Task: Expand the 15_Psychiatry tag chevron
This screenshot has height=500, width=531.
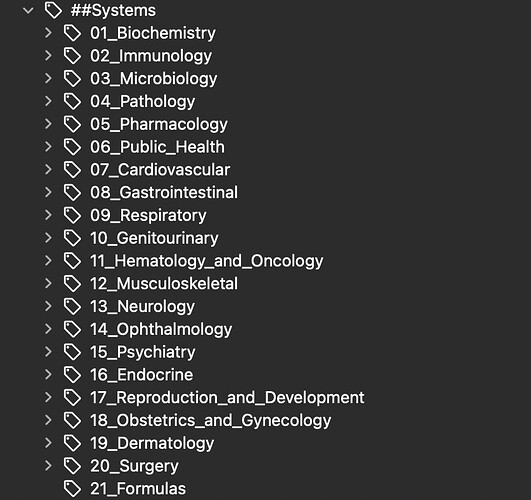Action: (48, 352)
